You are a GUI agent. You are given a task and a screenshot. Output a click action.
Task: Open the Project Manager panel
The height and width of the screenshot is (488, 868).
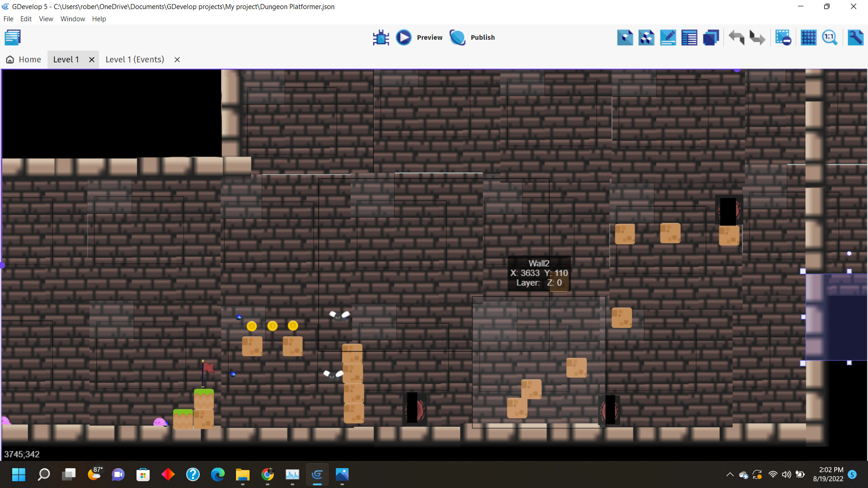point(12,37)
